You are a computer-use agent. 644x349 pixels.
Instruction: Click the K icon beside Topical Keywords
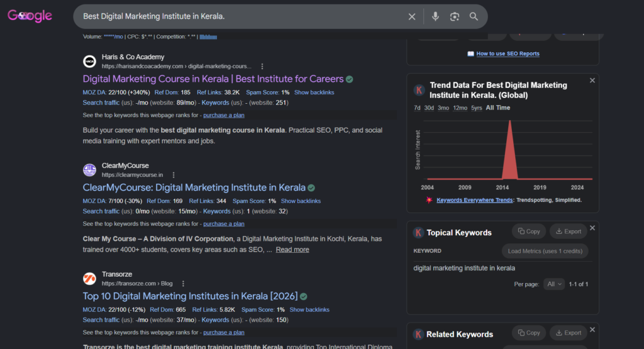(x=418, y=233)
